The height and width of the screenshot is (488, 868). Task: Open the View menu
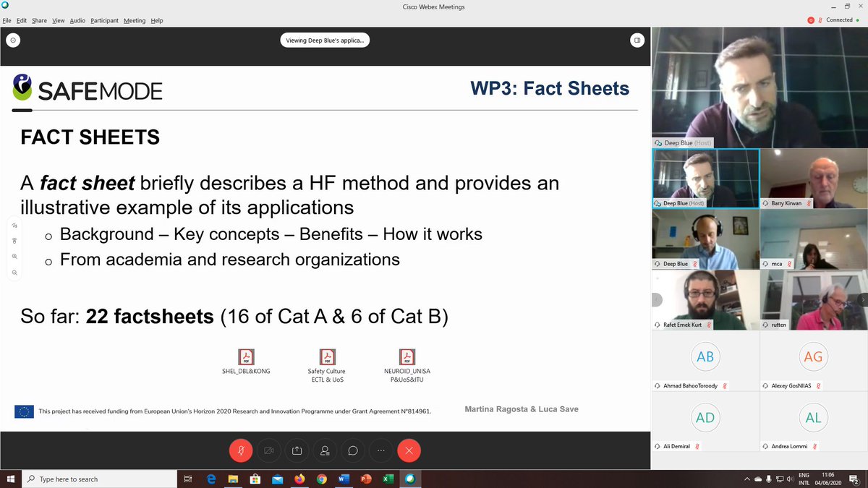(59, 21)
